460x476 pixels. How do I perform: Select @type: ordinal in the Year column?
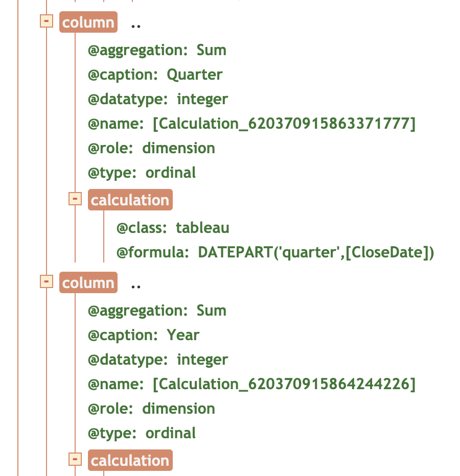[142, 433]
